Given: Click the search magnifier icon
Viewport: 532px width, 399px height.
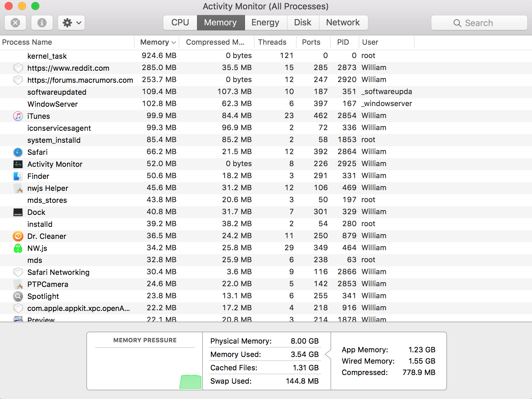Looking at the screenshot, I should coord(457,23).
